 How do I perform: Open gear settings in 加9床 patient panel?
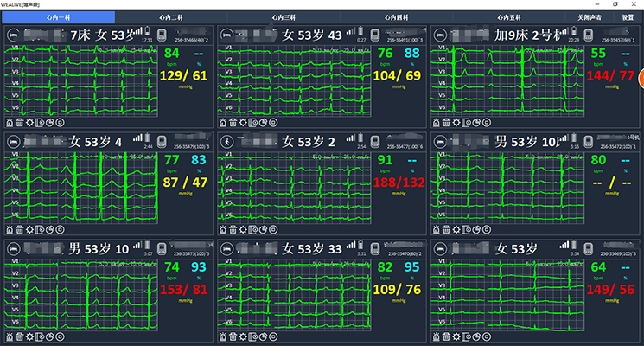[x=457, y=123]
